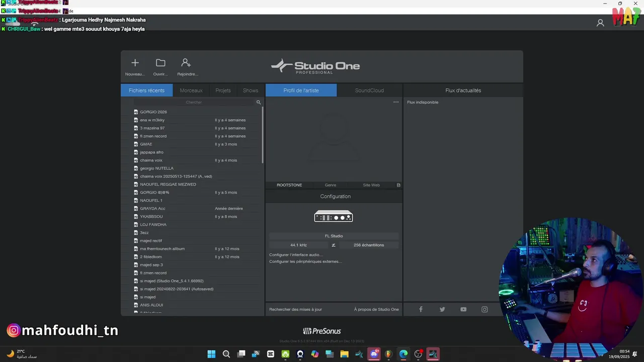The height and width of the screenshot is (362, 644).
Task: Switch to the Shows tab
Action: [x=251, y=90]
